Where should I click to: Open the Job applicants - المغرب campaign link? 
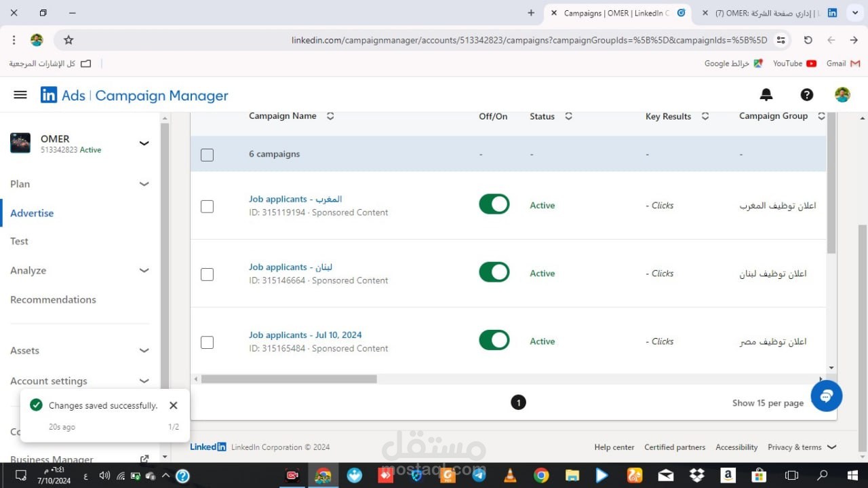coord(295,199)
